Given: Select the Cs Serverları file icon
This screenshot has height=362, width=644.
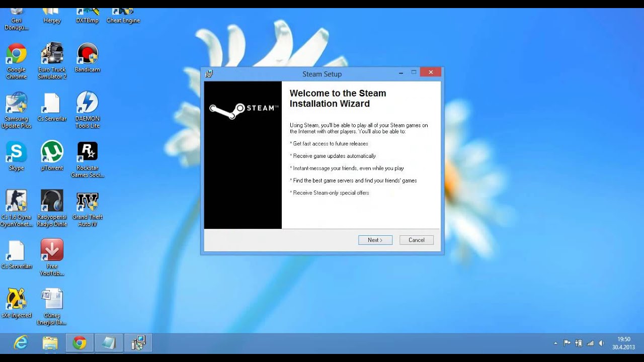Looking at the screenshot, I should 16,255.
